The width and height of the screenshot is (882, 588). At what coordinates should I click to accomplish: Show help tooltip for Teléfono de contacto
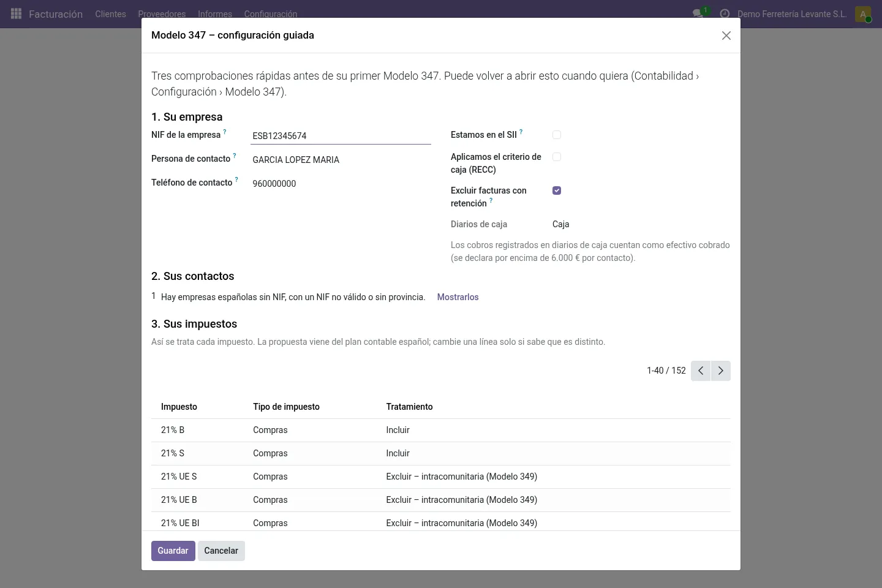[x=236, y=179]
